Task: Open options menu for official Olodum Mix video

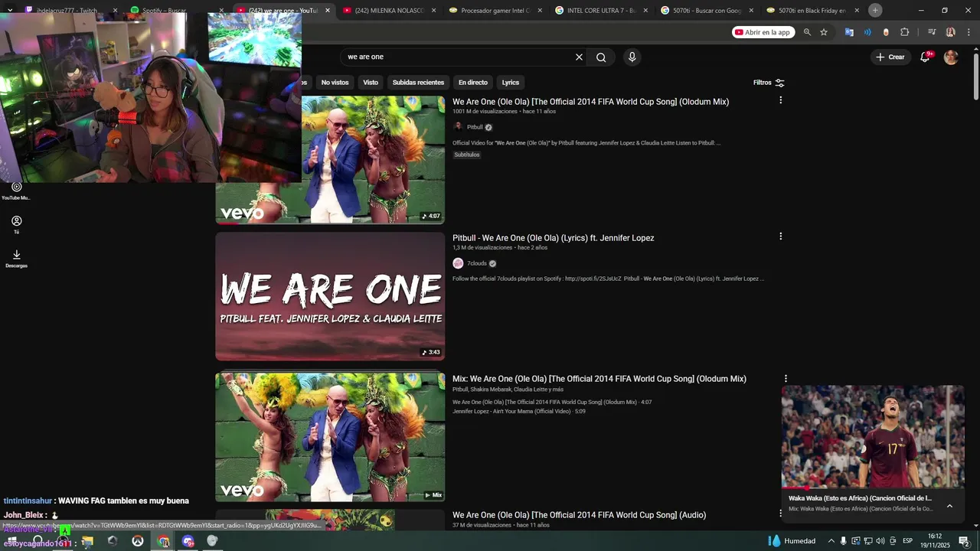Action: (x=780, y=100)
